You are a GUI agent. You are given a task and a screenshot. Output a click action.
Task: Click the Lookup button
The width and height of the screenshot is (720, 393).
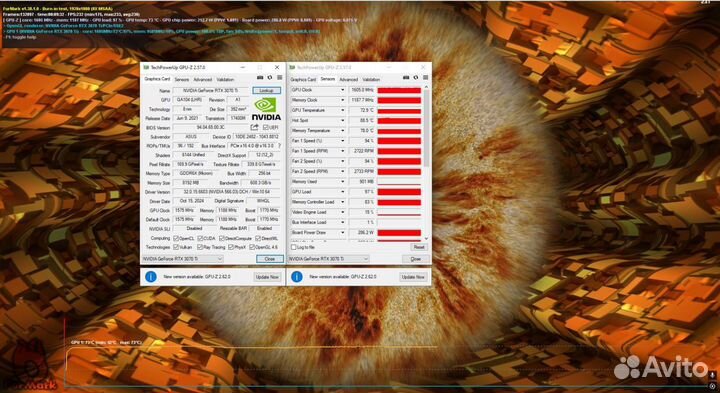(266, 90)
